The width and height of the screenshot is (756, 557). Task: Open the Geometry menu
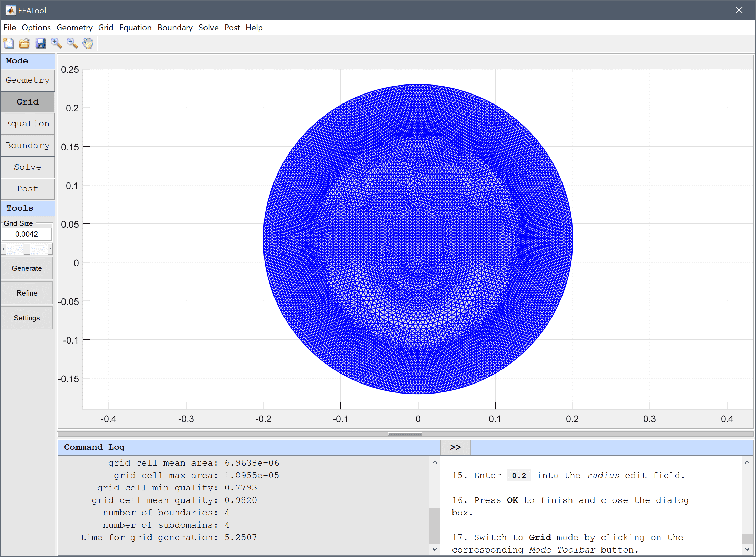[74, 28]
